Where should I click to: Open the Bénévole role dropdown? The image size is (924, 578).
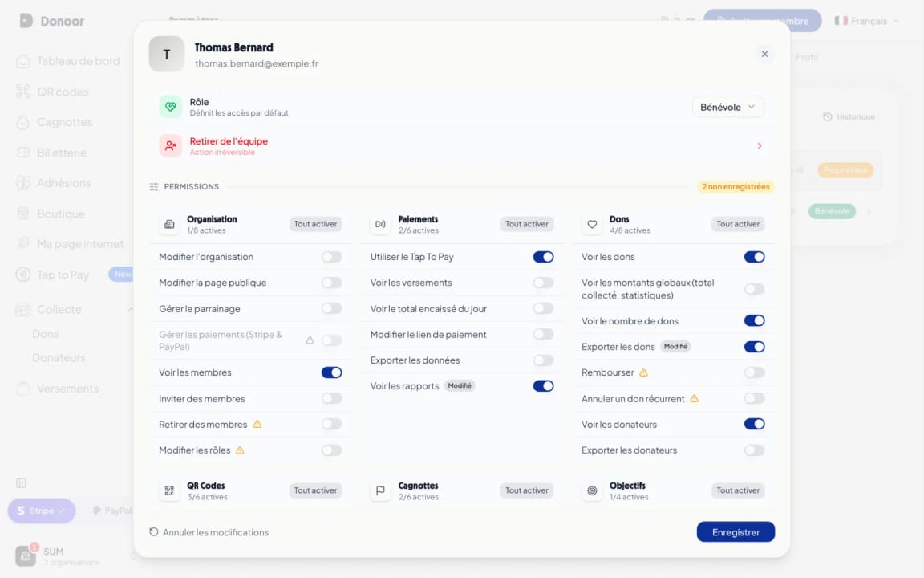727,108
